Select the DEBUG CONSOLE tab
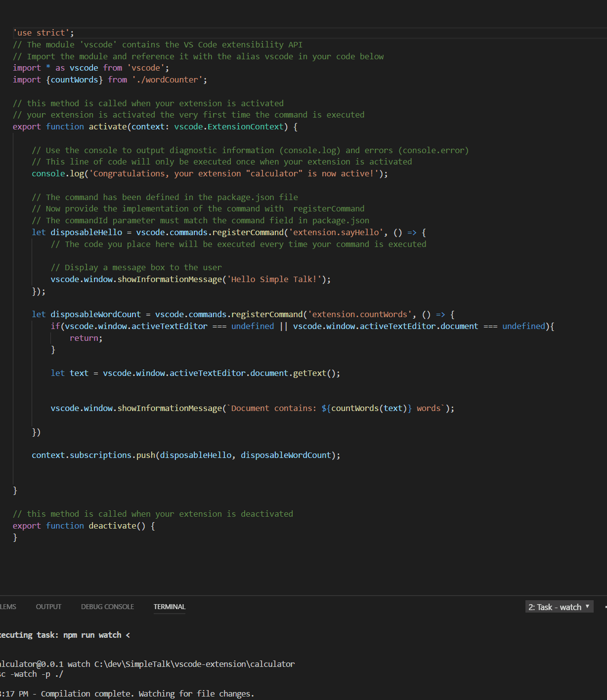 107,607
